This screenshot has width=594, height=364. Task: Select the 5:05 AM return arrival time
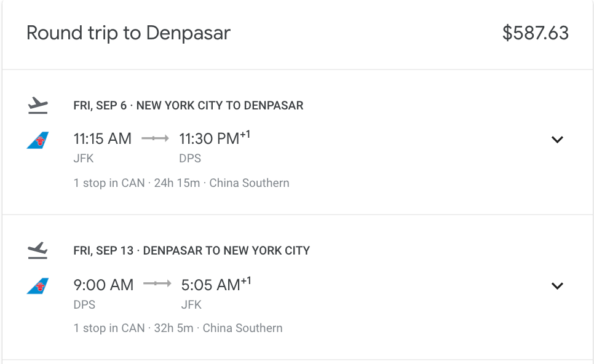216,284
